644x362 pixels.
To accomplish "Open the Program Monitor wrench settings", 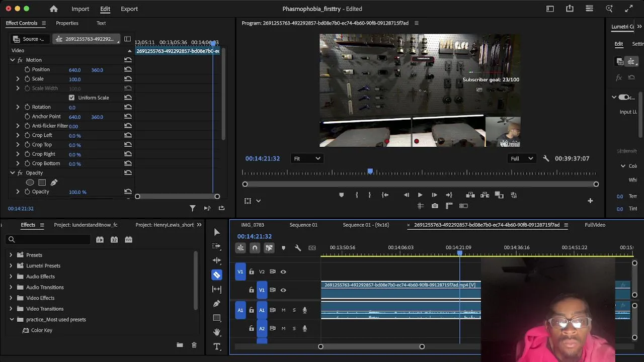I will point(546,158).
